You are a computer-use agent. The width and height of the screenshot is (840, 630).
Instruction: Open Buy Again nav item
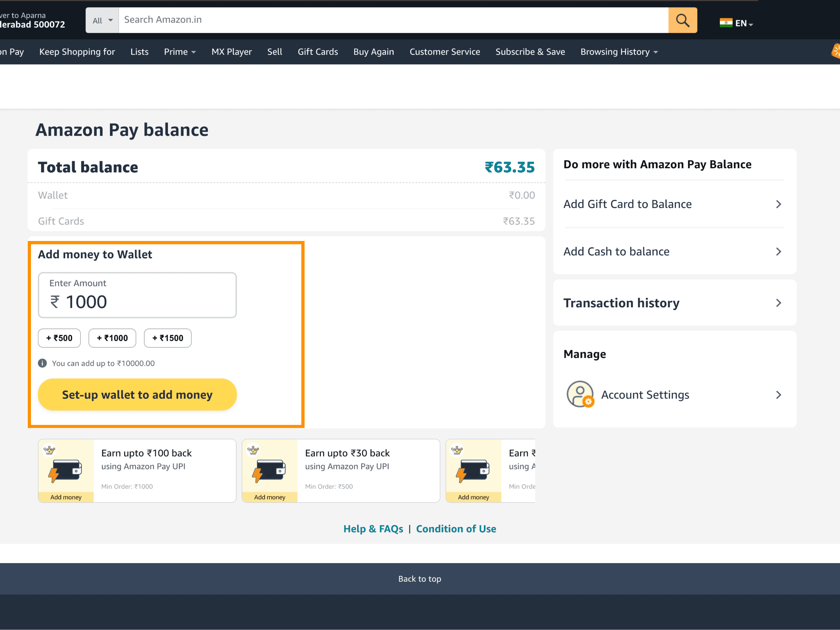click(374, 52)
